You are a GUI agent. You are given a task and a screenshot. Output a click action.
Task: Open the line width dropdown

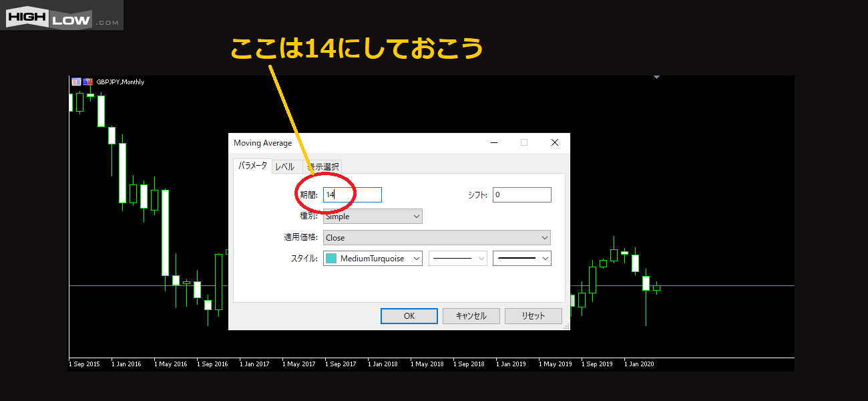point(521,259)
